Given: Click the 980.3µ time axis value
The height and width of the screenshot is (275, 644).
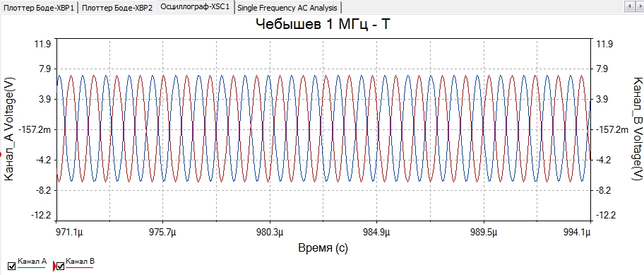Looking at the screenshot, I should [x=270, y=233].
